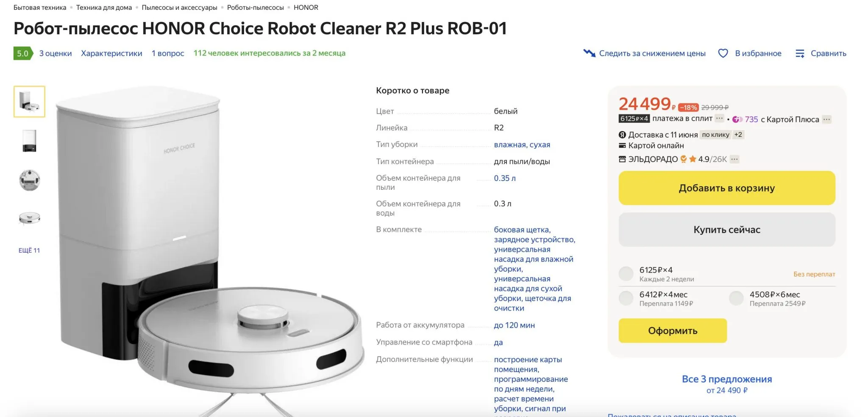Click the Eldorado store icon

622,159
